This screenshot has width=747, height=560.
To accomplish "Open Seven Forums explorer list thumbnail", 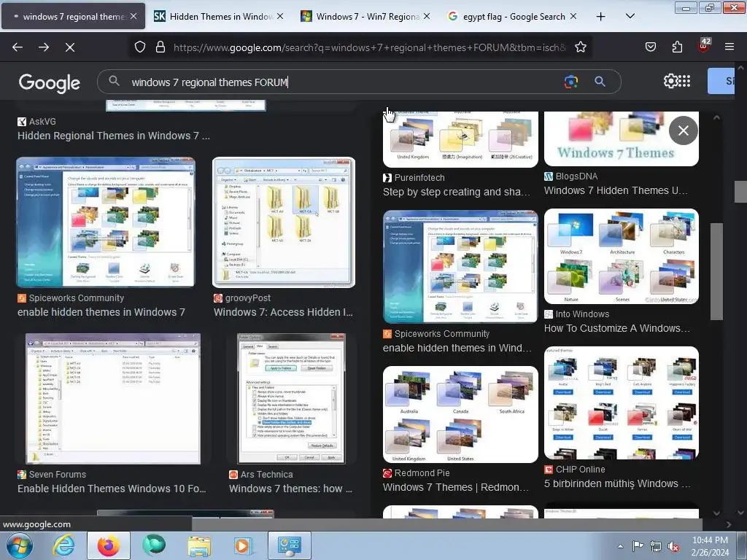I will coord(112,399).
